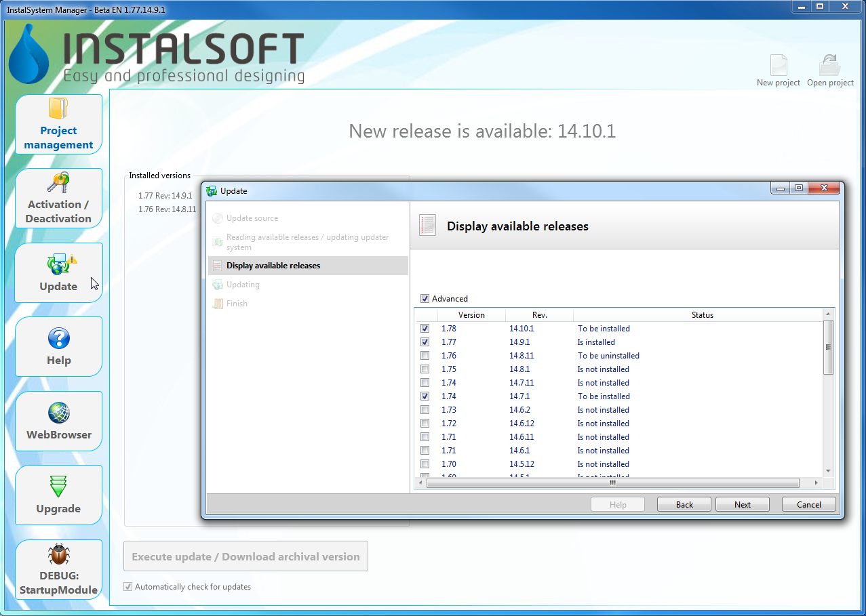Viewport: 866px width, 616px height.
Task: Check version 1.72 rev 14.6.12
Action: (425, 424)
